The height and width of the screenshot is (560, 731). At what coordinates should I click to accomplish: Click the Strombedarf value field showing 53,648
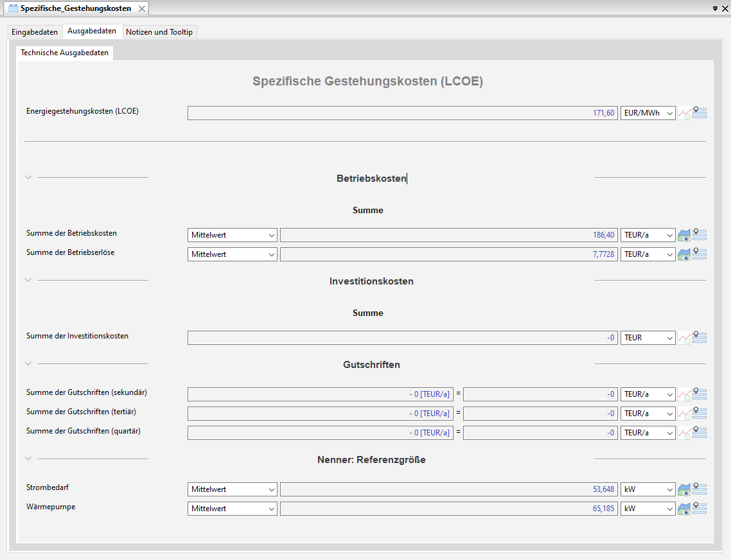click(449, 489)
